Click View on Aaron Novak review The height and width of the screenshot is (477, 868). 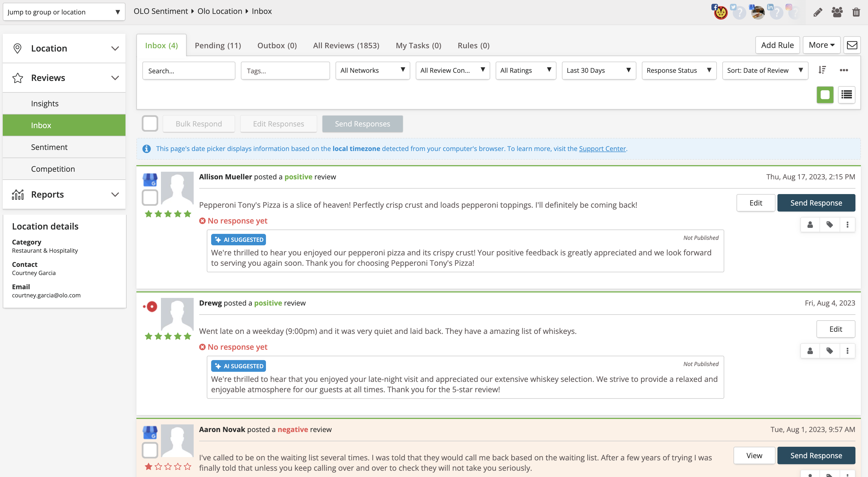[x=754, y=455]
